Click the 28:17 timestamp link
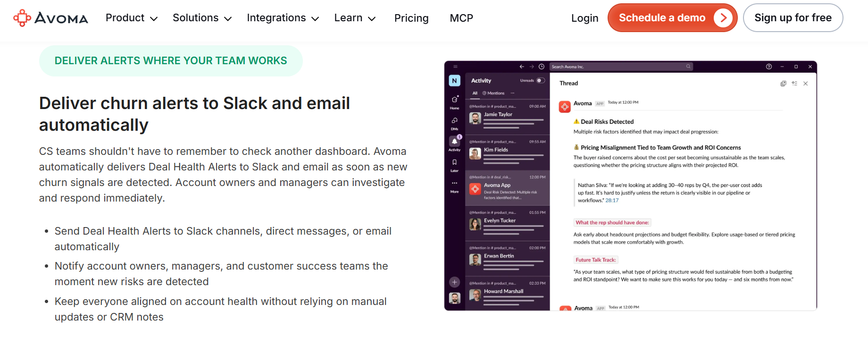 [x=612, y=201]
